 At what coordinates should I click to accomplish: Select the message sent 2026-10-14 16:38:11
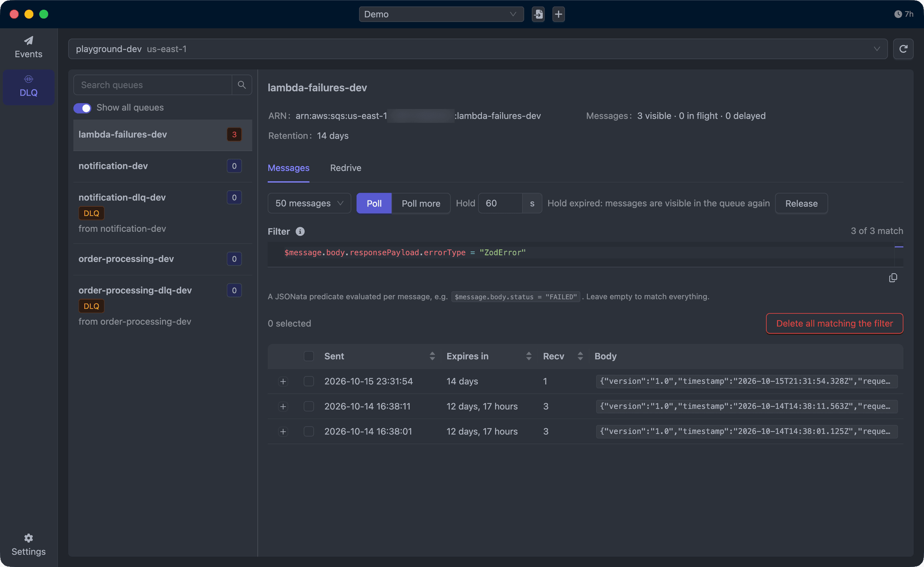pos(309,406)
